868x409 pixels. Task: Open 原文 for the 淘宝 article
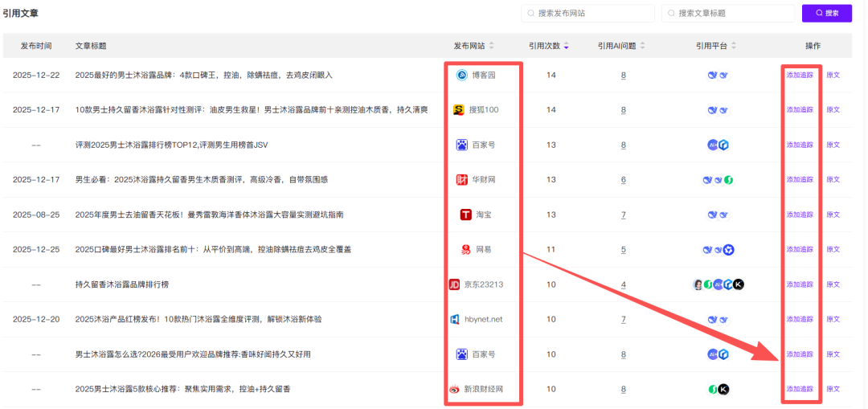(x=833, y=215)
